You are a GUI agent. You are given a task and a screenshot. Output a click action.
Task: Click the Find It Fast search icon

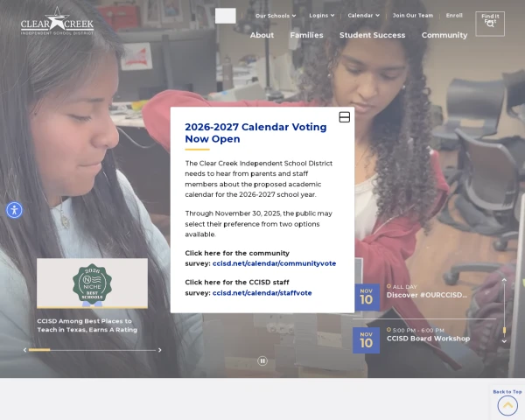tap(490, 24)
